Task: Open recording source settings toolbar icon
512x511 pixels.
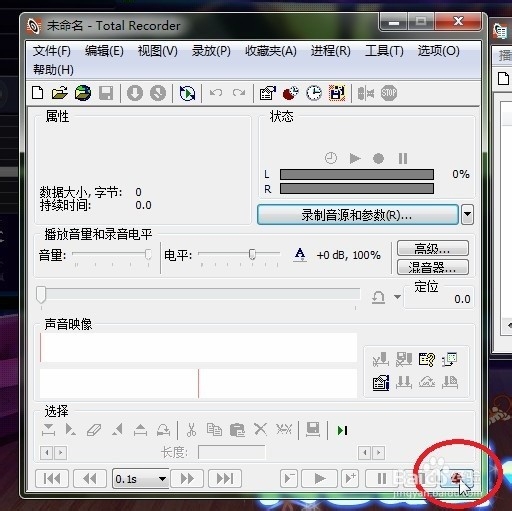Action: [x=268, y=93]
